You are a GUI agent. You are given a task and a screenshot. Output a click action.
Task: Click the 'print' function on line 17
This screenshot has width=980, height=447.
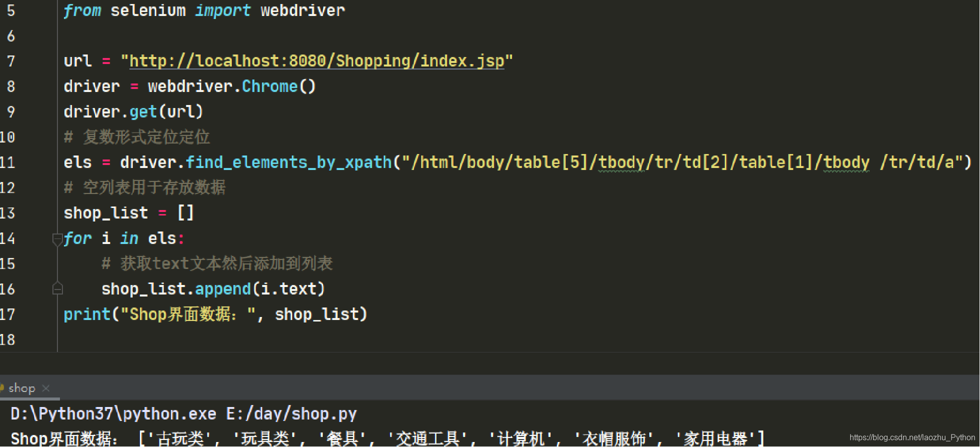(x=87, y=314)
